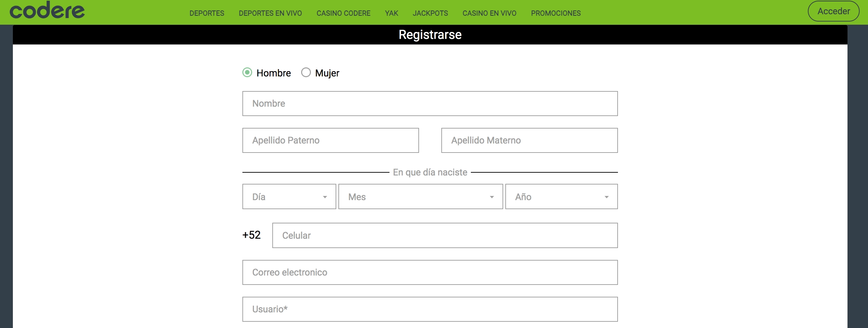The image size is (868, 328).
Task: Click the +52 country code text
Action: click(x=251, y=235)
